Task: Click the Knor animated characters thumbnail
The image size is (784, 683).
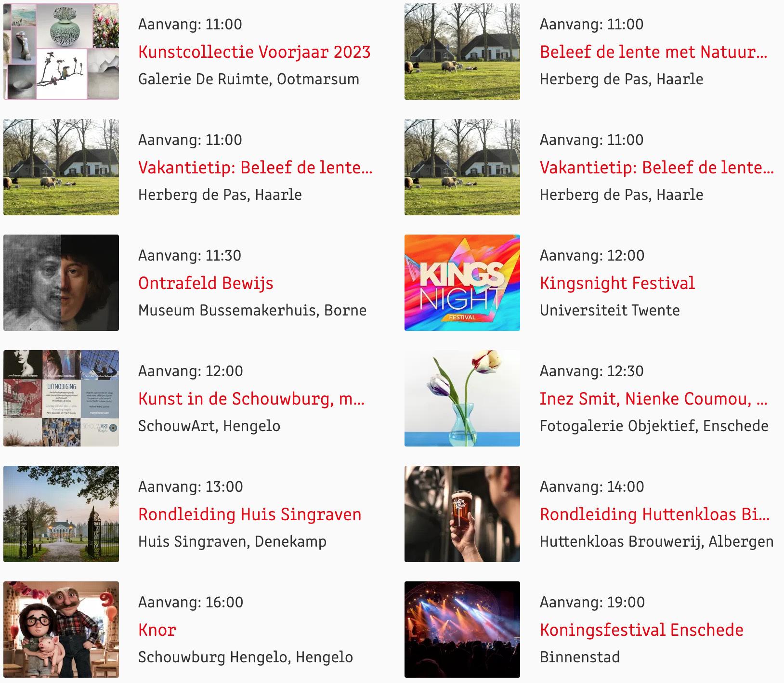Action: pyautogui.click(x=61, y=630)
